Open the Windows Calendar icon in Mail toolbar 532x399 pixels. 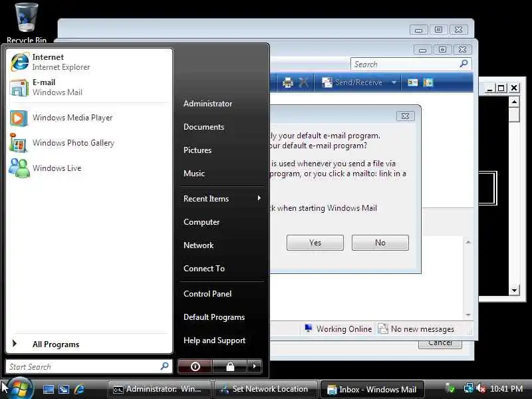(x=428, y=82)
